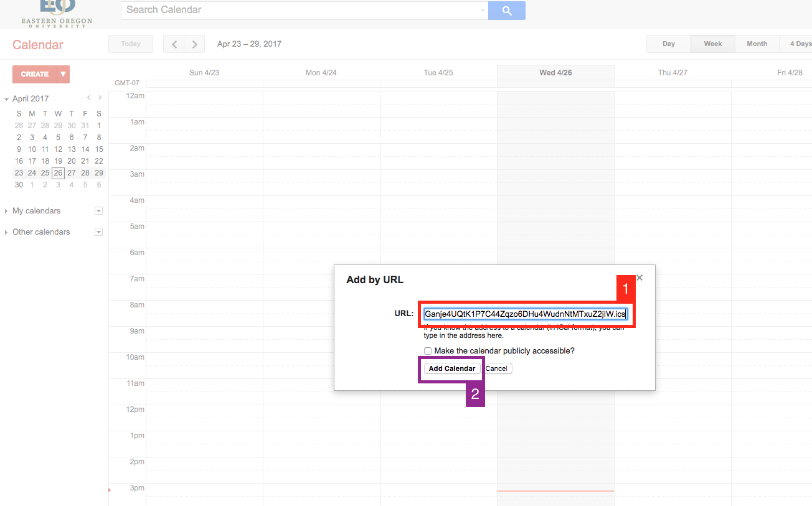Switch to Day view
Image resolution: width=812 pixels, height=506 pixels.
(669, 44)
